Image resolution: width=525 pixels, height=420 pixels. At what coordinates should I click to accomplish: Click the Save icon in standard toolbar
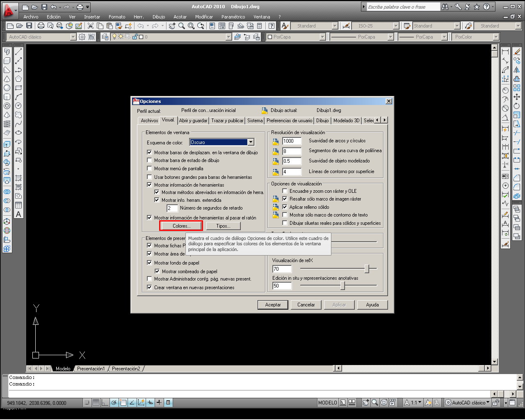coord(29,26)
